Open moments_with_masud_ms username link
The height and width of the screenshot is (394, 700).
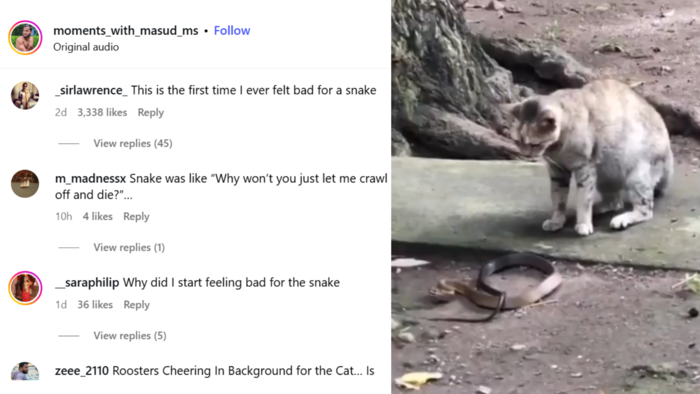126,30
